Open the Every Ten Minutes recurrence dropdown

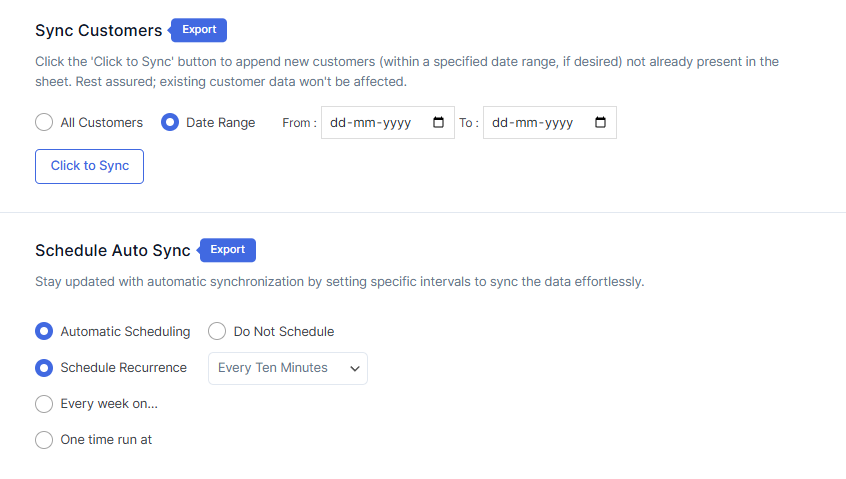(x=288, y=368)
